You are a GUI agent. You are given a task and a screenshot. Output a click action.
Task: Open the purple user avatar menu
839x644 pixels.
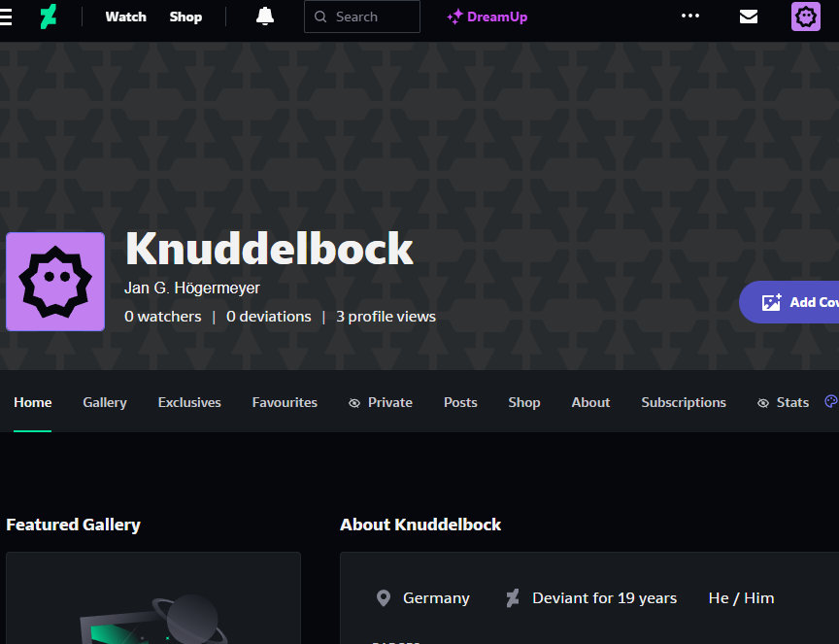[805, 17]
